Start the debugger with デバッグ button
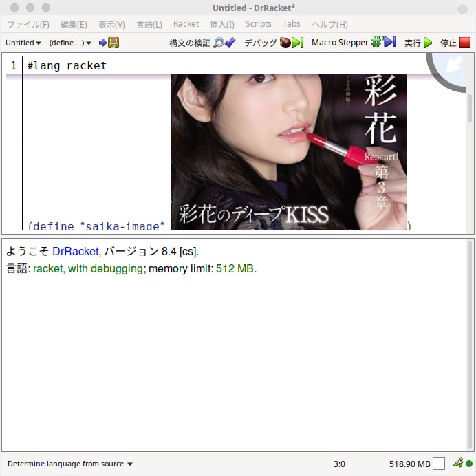Screen dimensions: 476x476 (274, 43)
